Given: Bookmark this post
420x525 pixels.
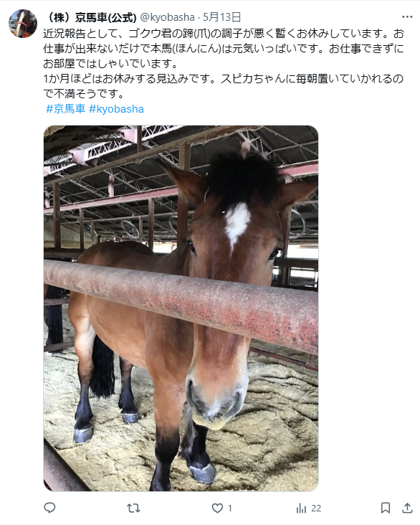Looking at the screenshot, I should click(x=386, y=508).
